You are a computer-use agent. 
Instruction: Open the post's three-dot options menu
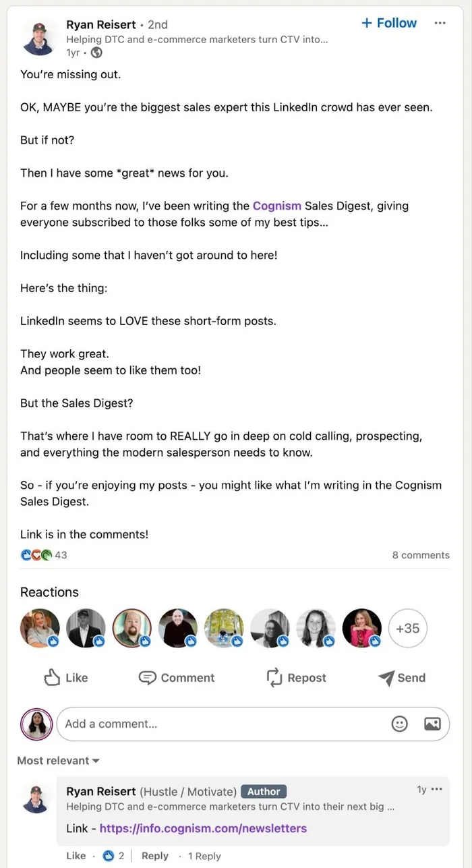click(x=440, y=23)
